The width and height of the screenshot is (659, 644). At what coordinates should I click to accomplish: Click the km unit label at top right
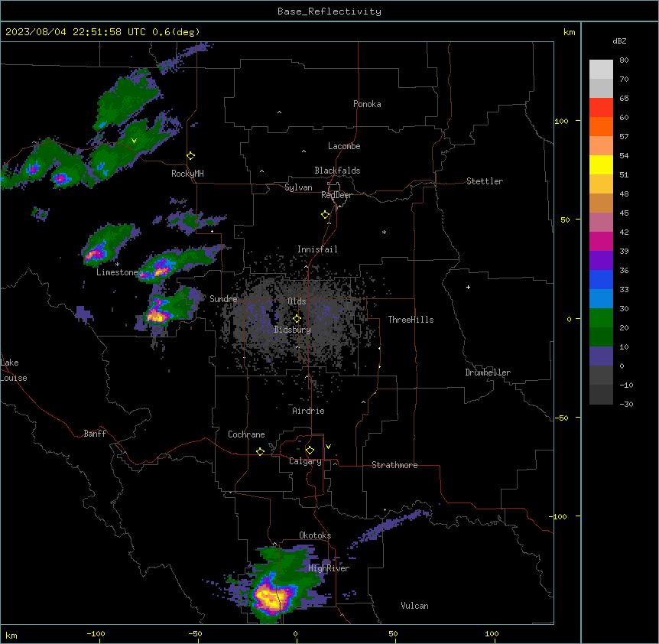pyautogui.click(x=569, y=32)
